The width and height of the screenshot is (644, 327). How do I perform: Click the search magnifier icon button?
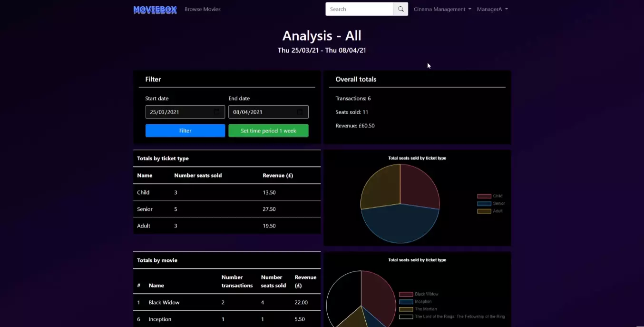click(401, 9)
